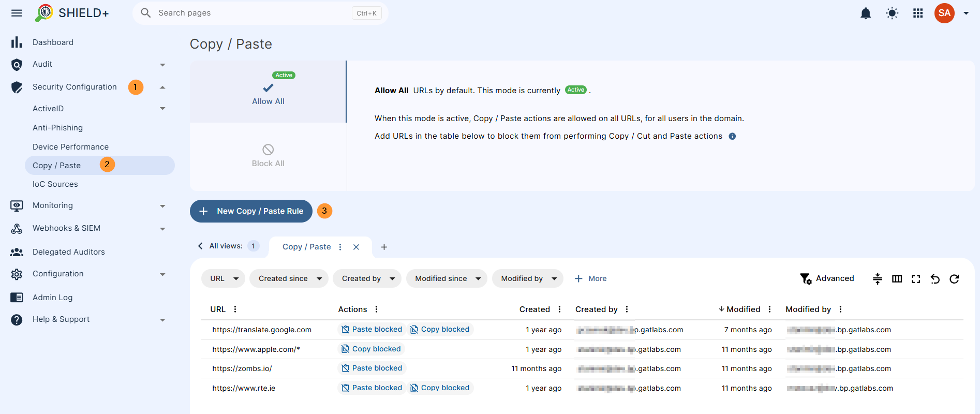Open the Admin Log
The image size is (980, 414).
point(52,298)
